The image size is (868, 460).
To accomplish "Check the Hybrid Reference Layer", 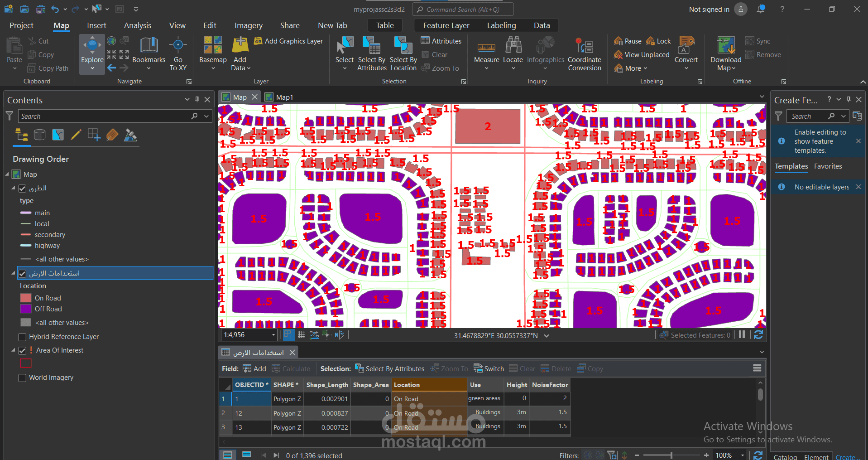I will point(22,337).
